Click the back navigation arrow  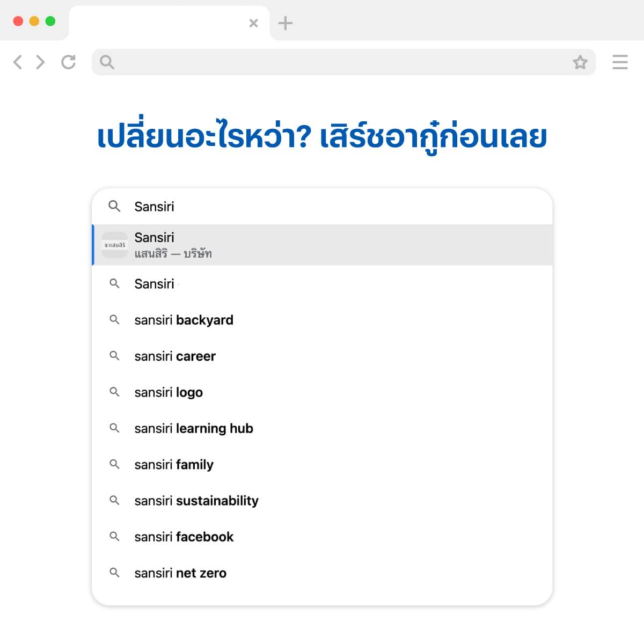coord(17,62)
